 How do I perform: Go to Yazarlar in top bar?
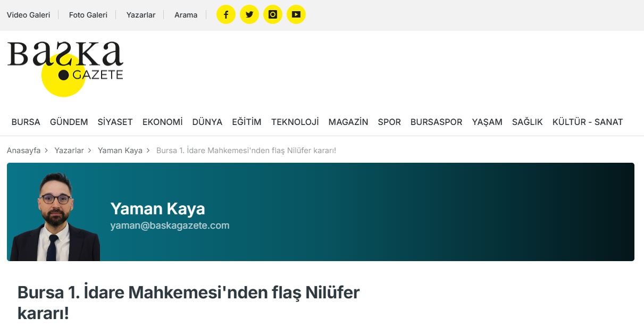(141, 15)
